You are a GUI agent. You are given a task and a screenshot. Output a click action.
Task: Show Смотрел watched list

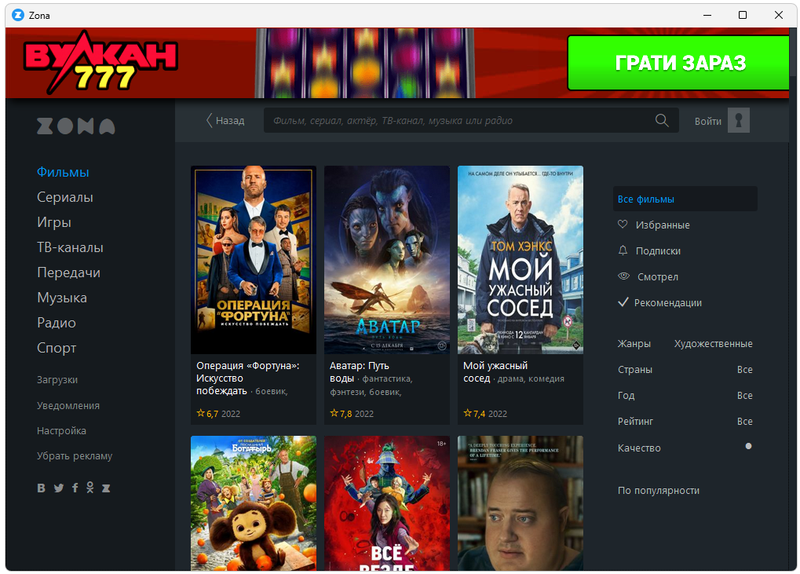pos(657,277)
